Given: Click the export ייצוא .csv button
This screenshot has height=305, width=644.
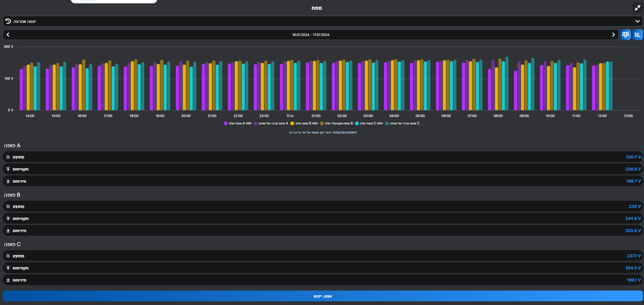Looking at the screenshot, I should click(323, 296).
